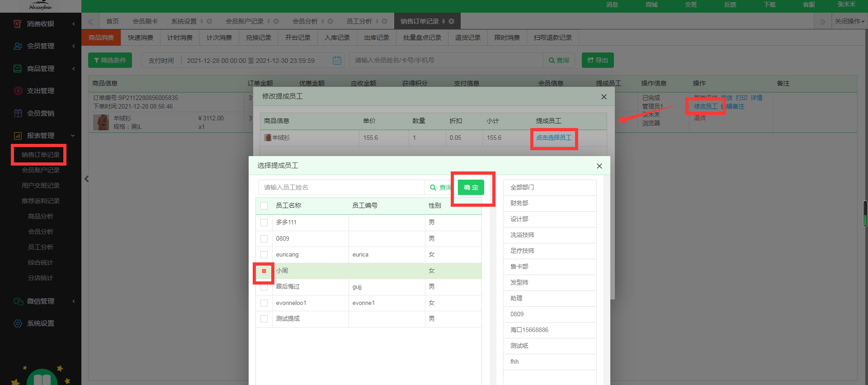The image size is (868, 385).
Task: Close the 选择提成员工 dialog with X
Action: [x=599, y=166]
